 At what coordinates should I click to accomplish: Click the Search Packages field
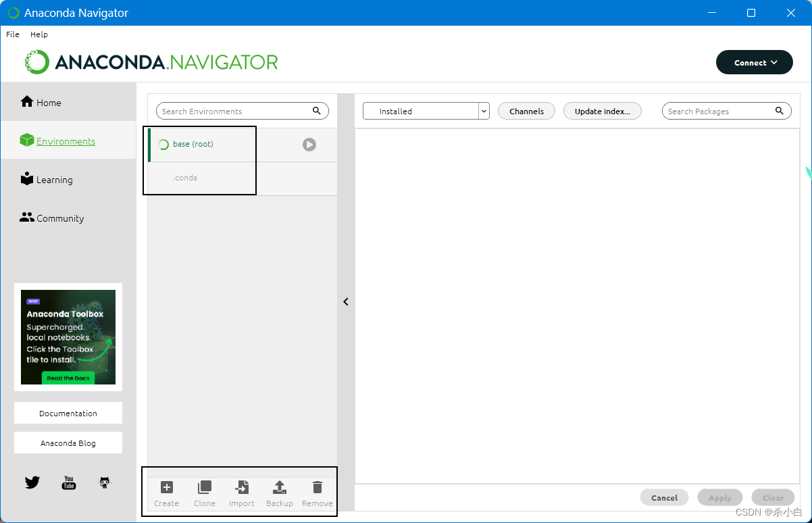pos(726,111)
